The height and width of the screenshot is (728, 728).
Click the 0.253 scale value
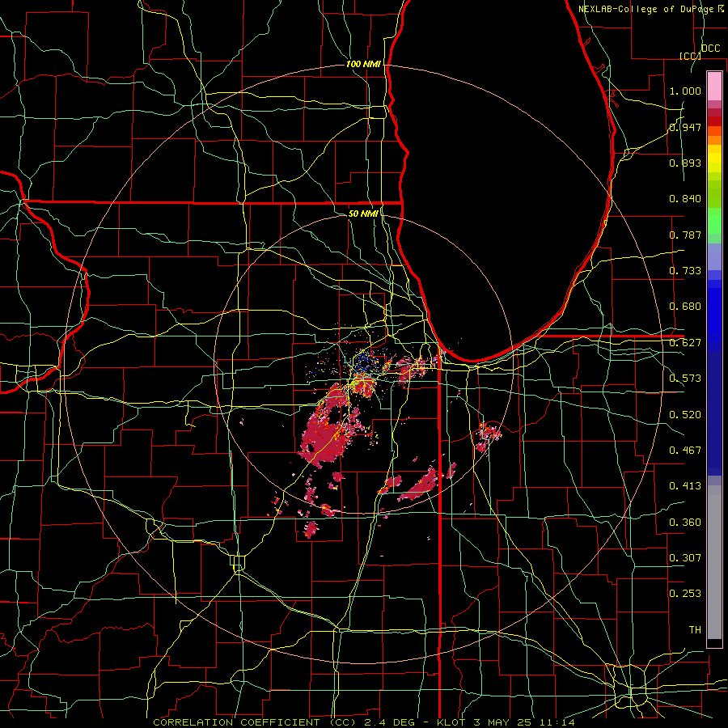point(685,594)
